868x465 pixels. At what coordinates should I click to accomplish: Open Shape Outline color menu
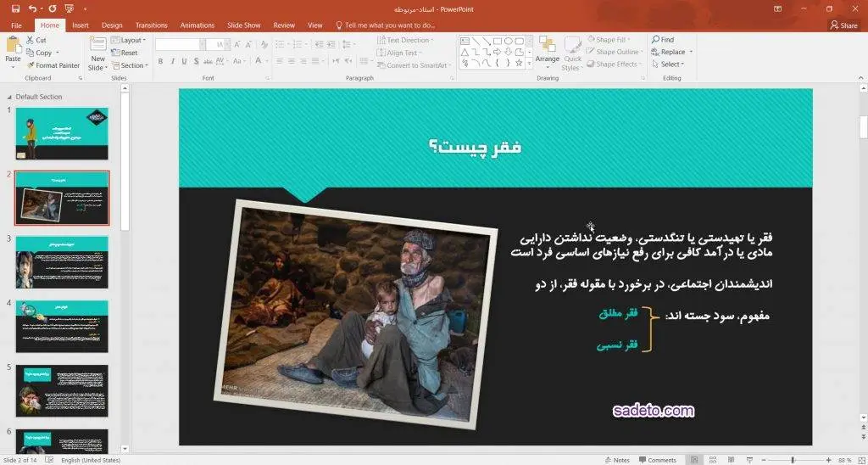point(615,52)
